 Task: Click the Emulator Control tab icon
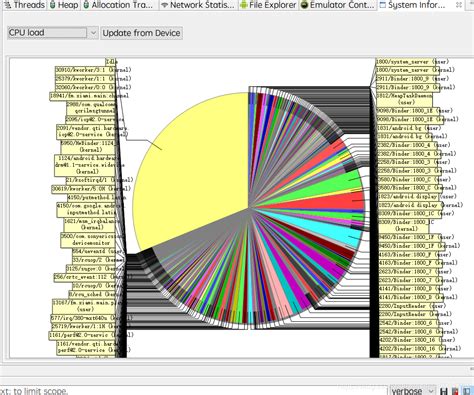point(304,5)
